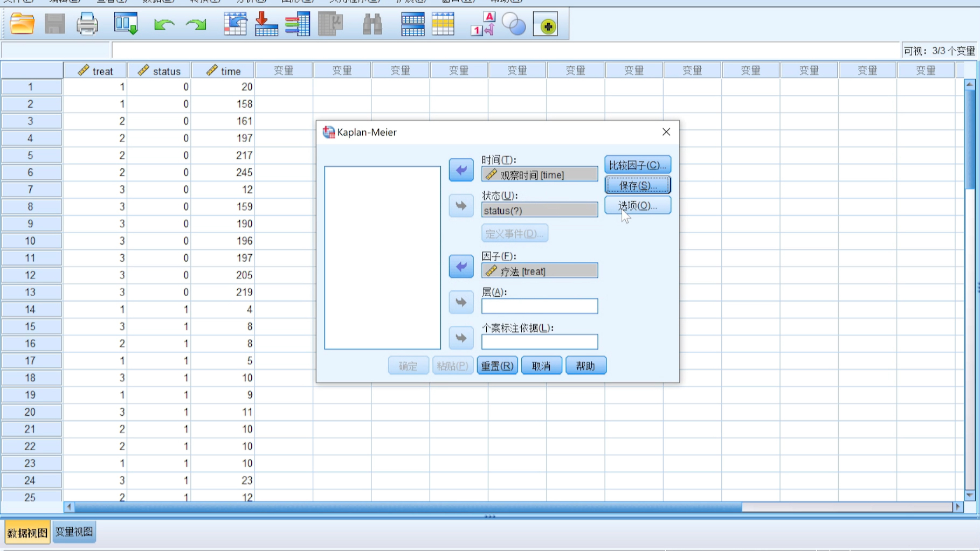Click the Split file grid icon
Viewport: 980px width, 551px height.
click(x=412, y=24)
